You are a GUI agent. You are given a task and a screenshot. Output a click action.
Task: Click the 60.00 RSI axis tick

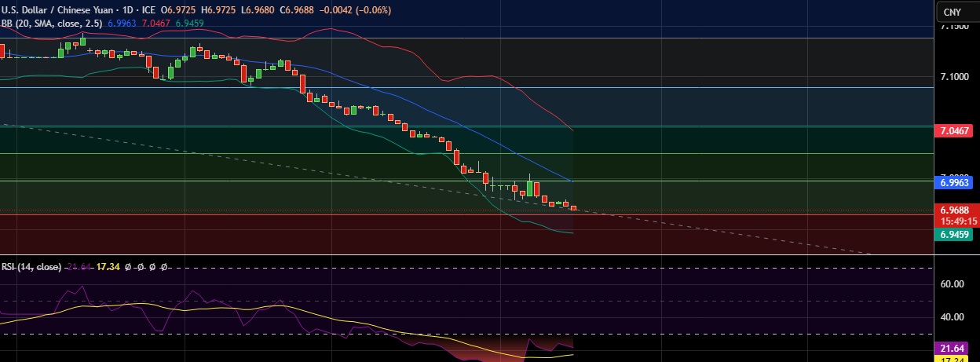tap(953, 284)
